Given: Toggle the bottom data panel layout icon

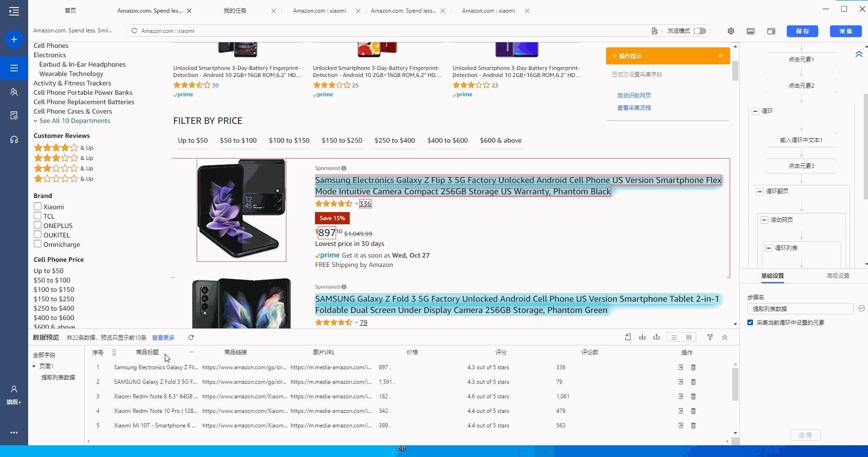Looking at the screenshot, I should pyautogui.click(x=751, y=31).
